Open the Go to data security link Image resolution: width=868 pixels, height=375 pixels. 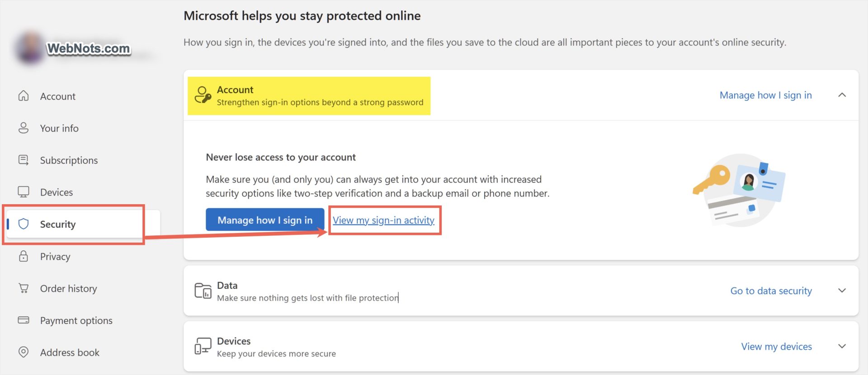tap(771, 291)
